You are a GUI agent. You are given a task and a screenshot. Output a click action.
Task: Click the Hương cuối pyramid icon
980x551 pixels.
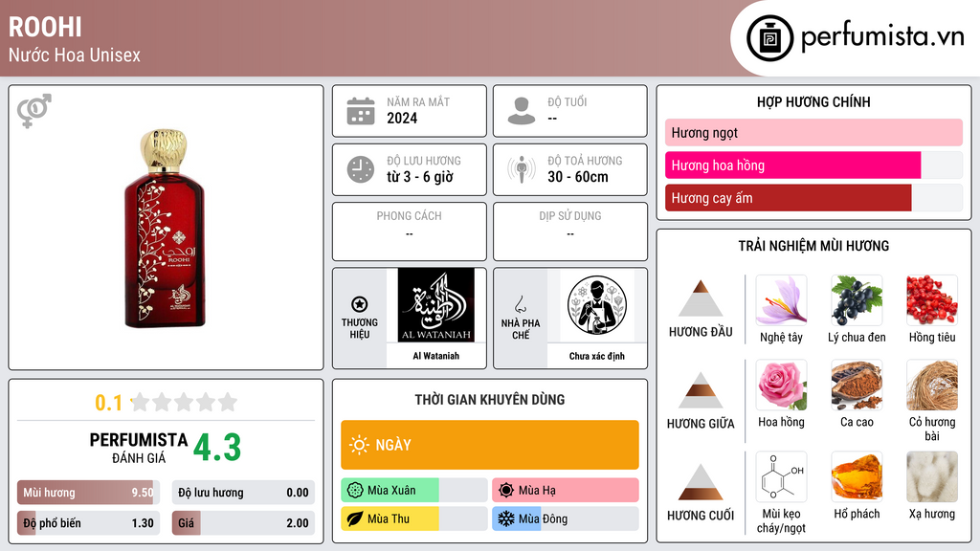pos(701,482)
